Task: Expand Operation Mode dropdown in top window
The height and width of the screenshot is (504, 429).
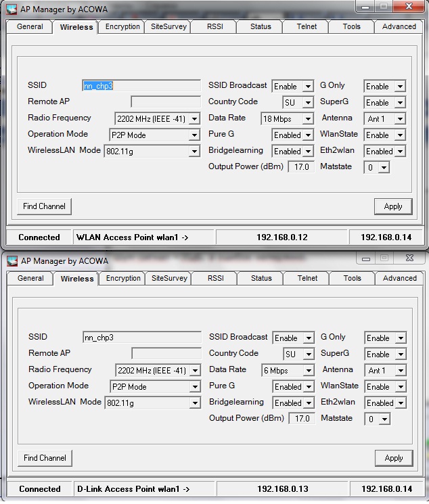Action: [x=155, y=135]
